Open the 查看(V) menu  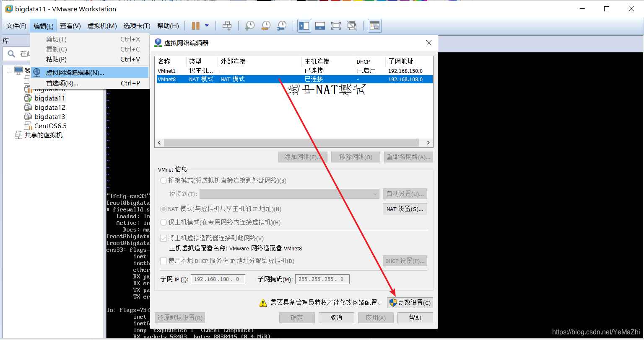tap(70, 26)
